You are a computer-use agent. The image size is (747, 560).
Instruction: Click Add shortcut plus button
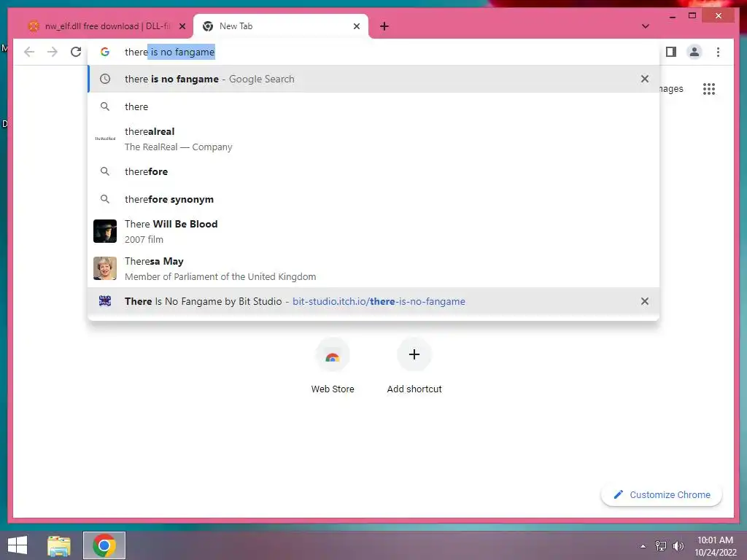pos(414,354)
